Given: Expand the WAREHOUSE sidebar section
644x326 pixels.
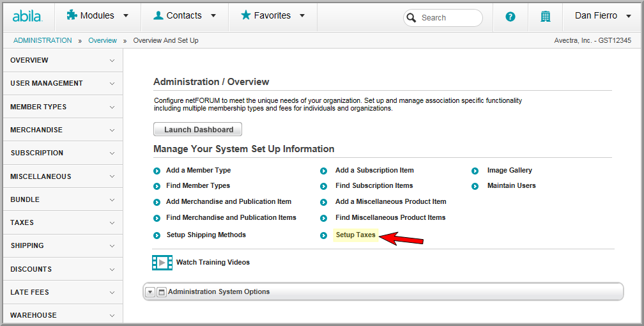Looking at the screenshot, I should (63, 315).
